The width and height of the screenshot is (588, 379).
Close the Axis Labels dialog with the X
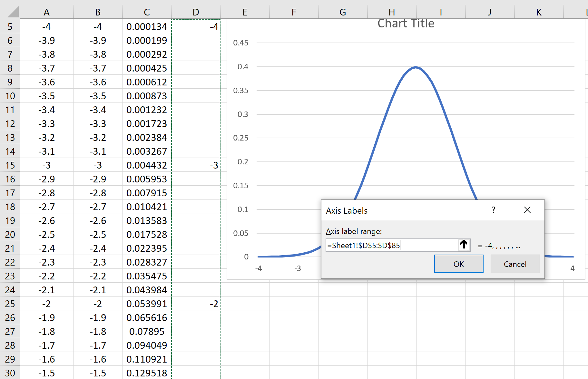point(527,210)
